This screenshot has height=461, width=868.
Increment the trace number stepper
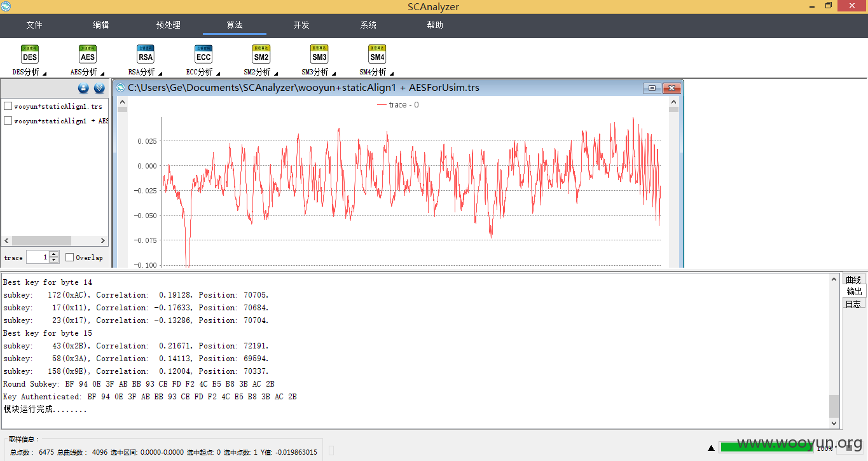[53, 254]
